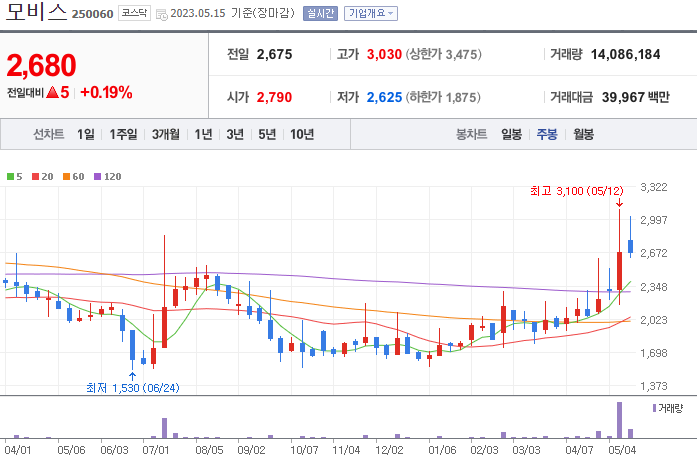Click the green 5 moving average swatch

point(10,177)
